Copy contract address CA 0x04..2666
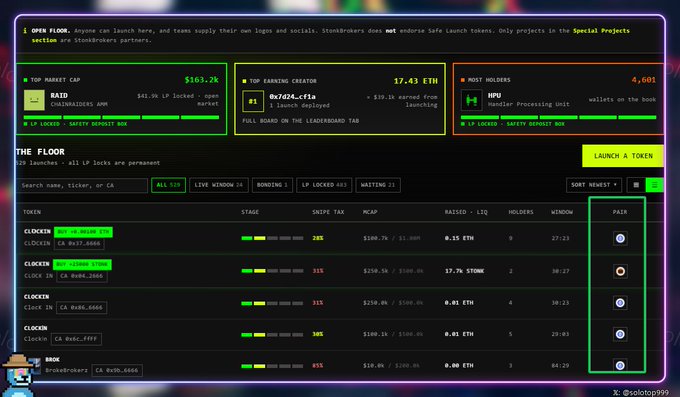 [82, 276]
